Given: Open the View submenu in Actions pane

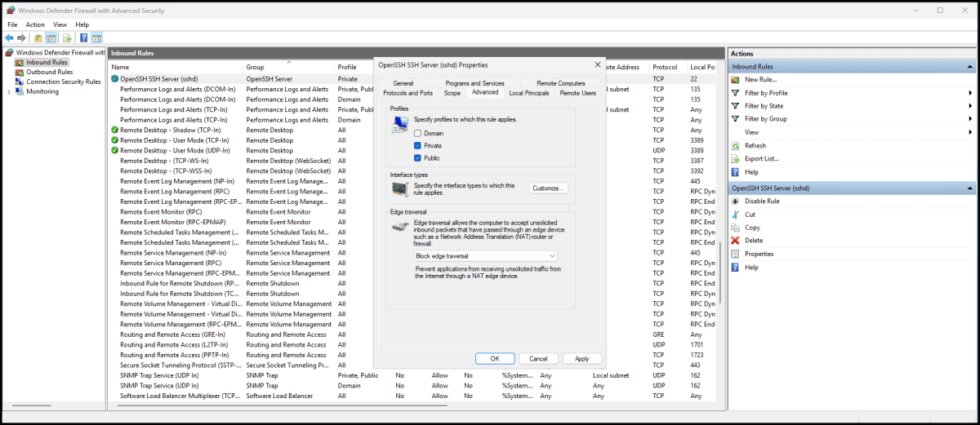Looking at the screenshot, I should pos(852,132).
